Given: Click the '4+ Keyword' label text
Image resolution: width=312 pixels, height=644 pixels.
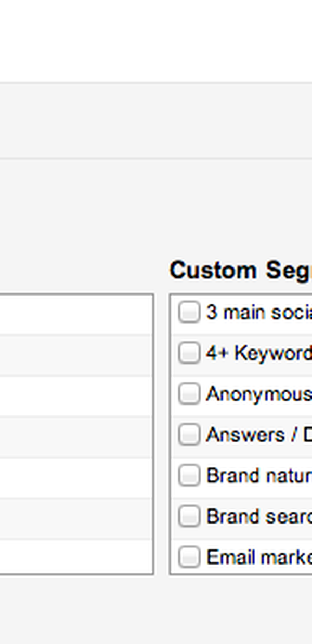Looking at the screenshot, I should coord(259,354).
